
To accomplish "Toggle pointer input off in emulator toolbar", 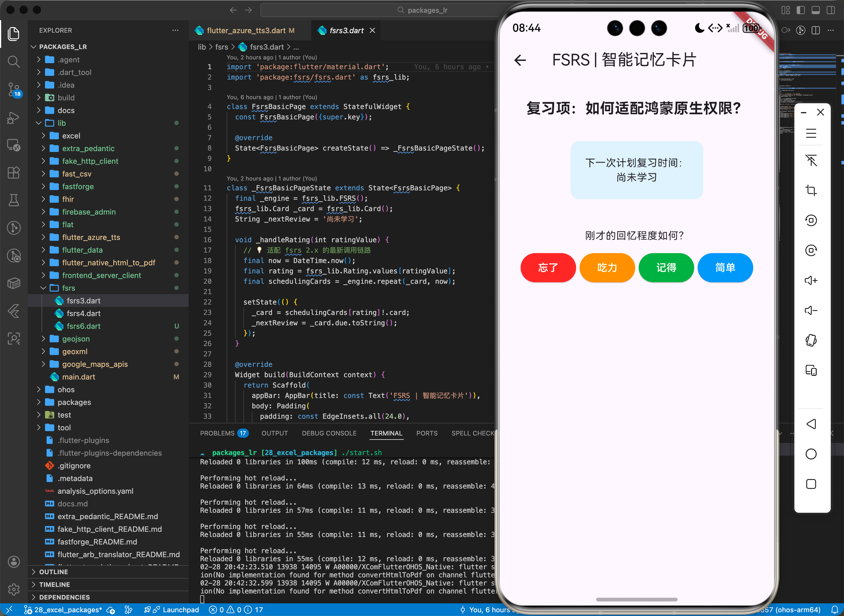I will (812, 160).
